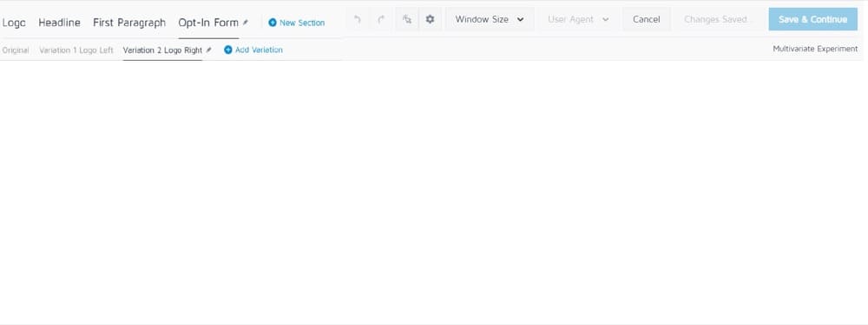Screen dimensions: 868x325
Task: Rename Variation 2 Logo Right via pencil
Action: [x=208, y=50]
